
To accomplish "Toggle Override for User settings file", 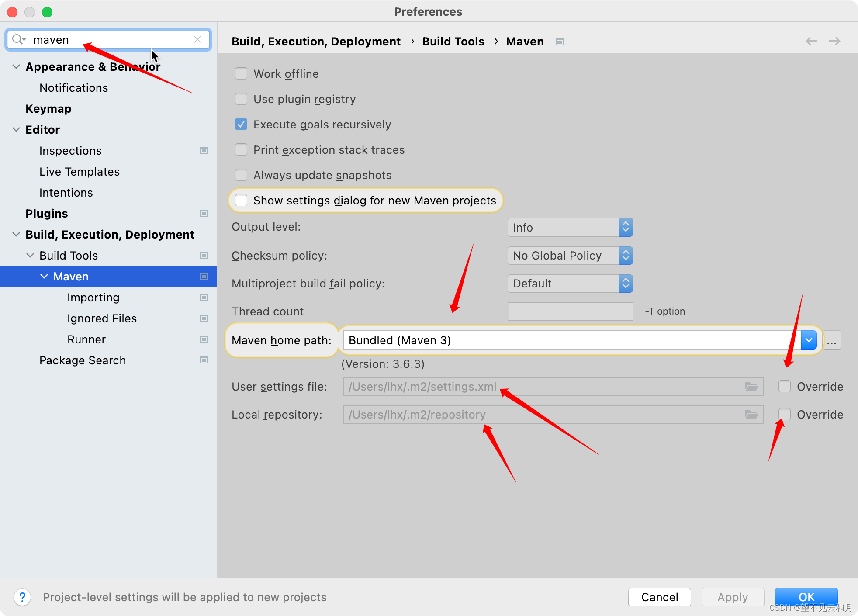I will [x=784, y=387].
